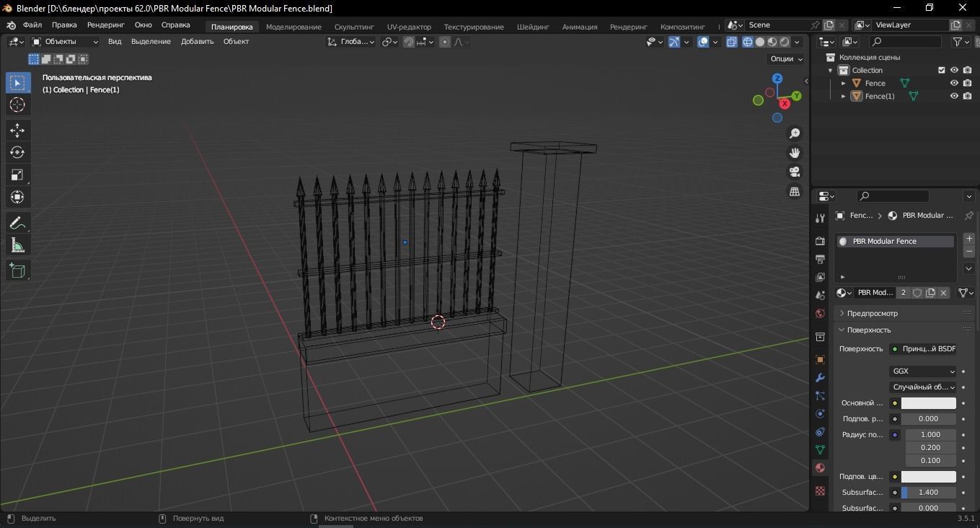The image size is (980, 528).
Task: Pick the Scale tool in toolbar
Action: click(17, 175)
